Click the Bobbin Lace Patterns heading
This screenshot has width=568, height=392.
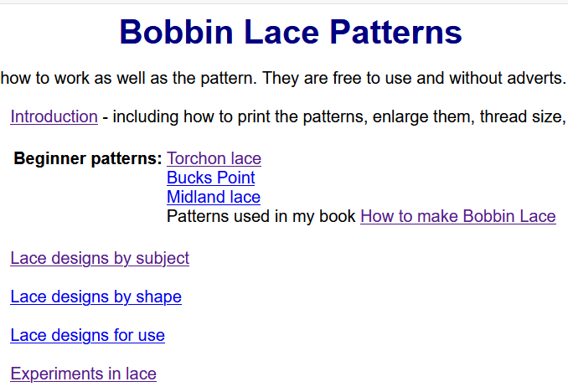pos(291,32)
